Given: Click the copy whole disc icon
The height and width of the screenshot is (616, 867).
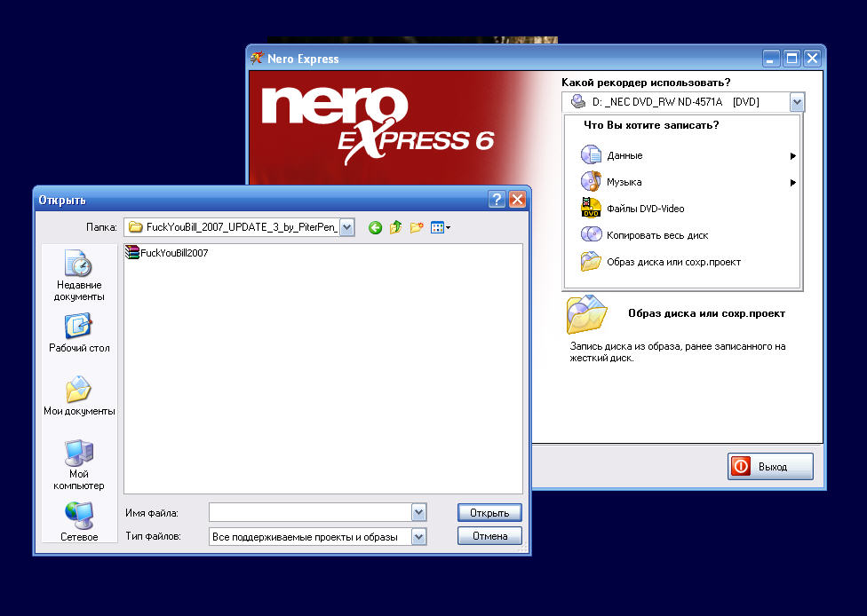Looking at the screenshot, I should coord(591,234).
